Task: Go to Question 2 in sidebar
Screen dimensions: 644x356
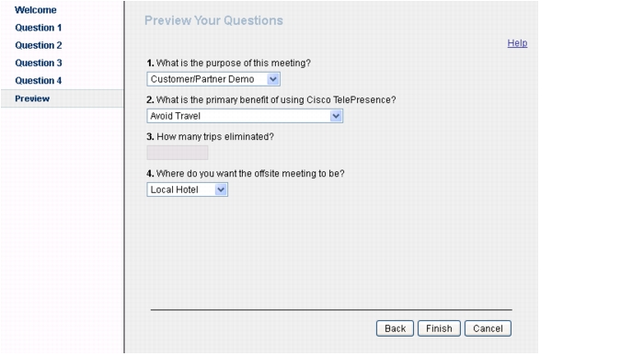Action: (39, 45)
